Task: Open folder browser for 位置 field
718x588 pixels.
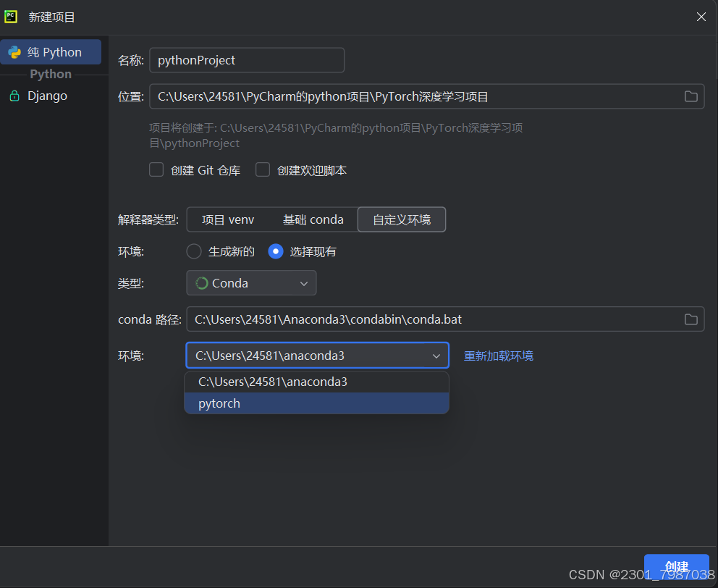Action: point(690,96)
